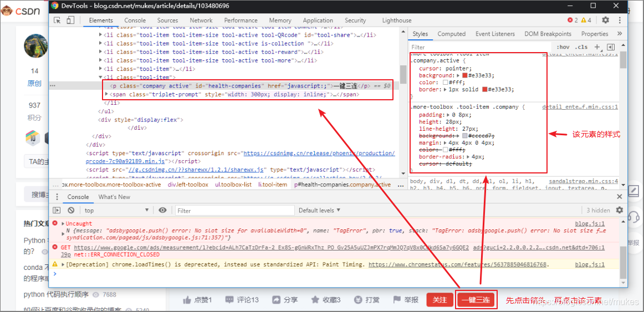The width and height of the screenshot is (644, 312).
Task: Switch to the Computed styles tab
Action: 451,34
